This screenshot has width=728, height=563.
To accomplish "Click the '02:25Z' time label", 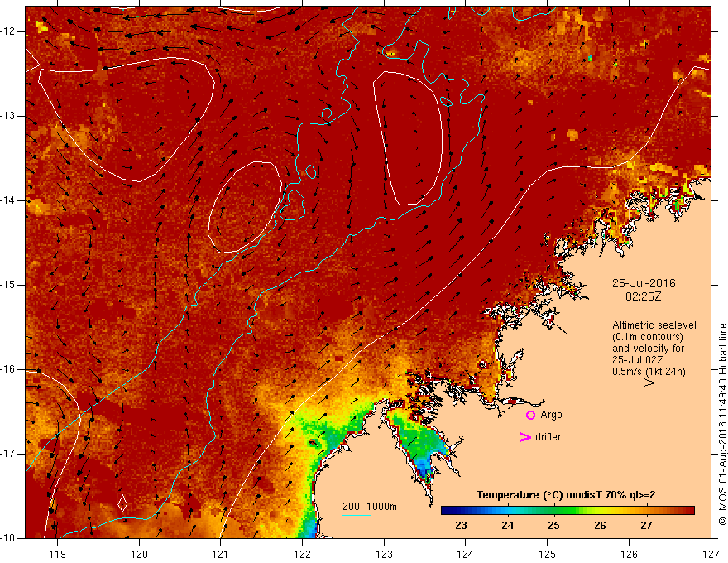I will click(644, 296).
